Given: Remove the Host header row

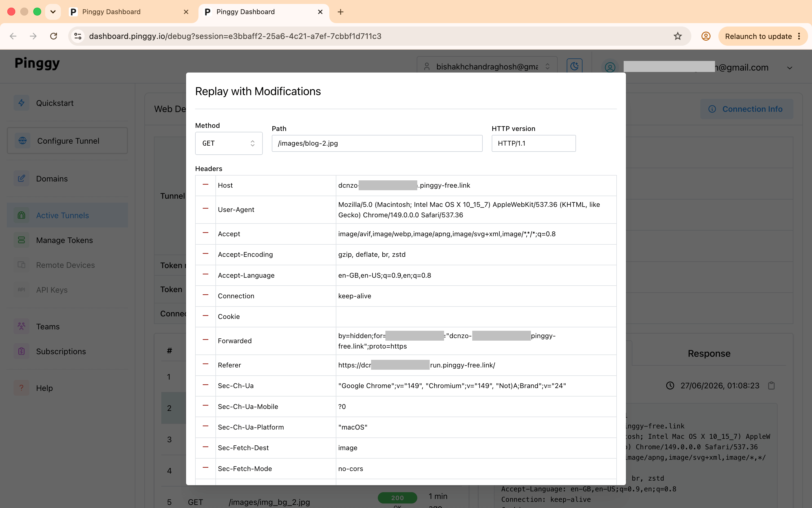Looking at the screenshot, I should point(205,185).
